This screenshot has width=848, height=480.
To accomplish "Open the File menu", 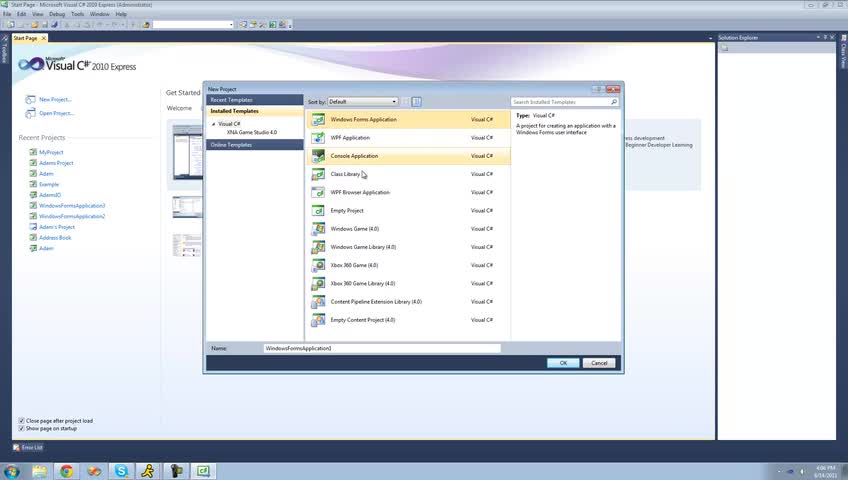I will point(7,14).
